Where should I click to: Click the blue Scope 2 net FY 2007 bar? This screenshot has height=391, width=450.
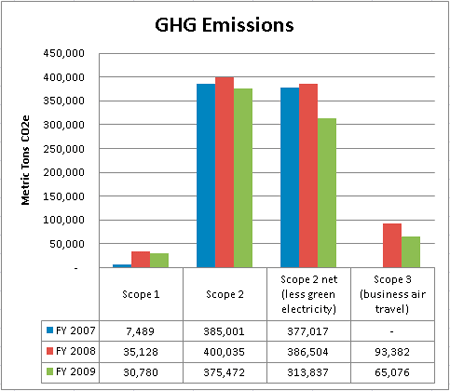coord(290,178)
